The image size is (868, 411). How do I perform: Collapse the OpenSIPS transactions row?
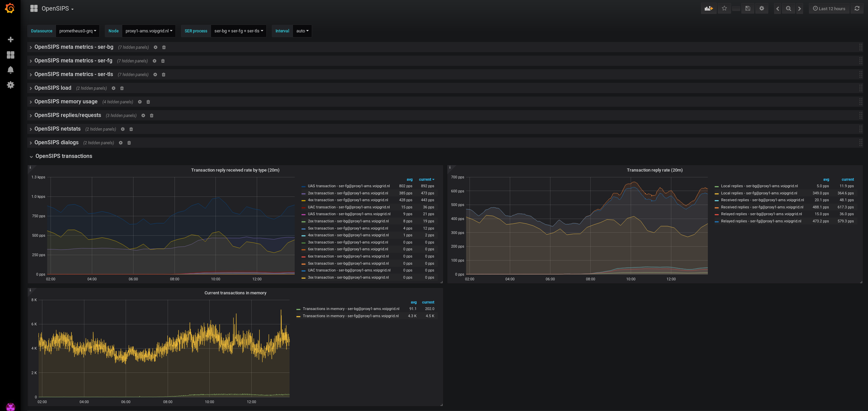coord(64,156)
